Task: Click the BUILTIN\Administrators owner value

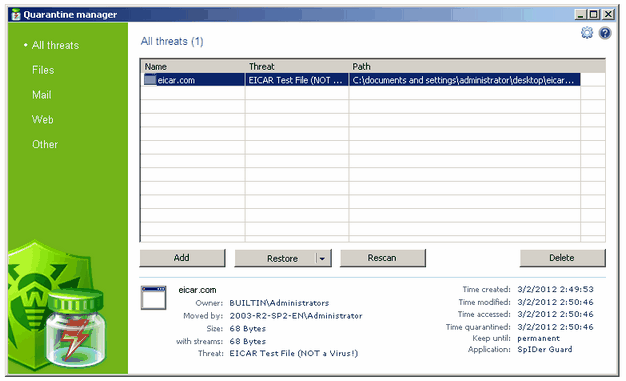Action: point(279,303)
